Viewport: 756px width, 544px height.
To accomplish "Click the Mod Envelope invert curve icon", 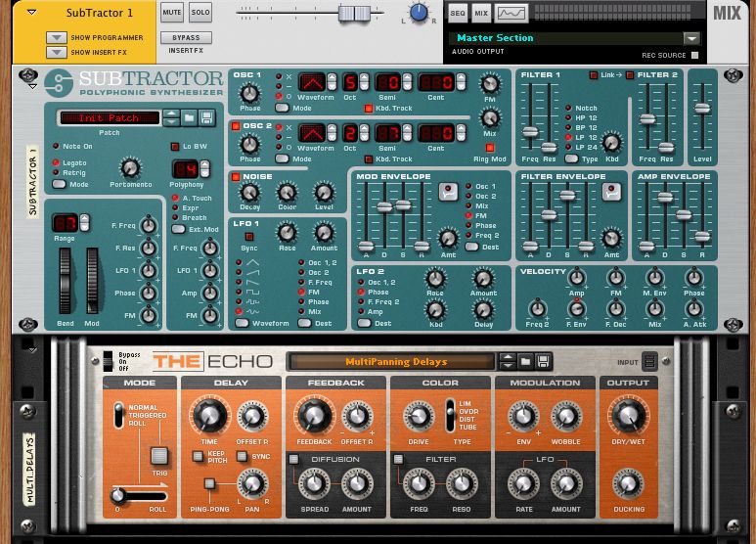I will tap(448, 192).
